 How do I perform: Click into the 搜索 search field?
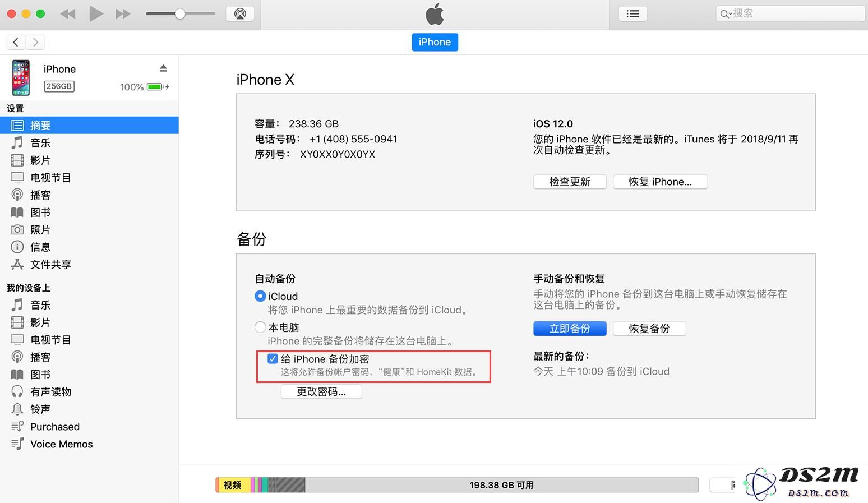(790, 13)
